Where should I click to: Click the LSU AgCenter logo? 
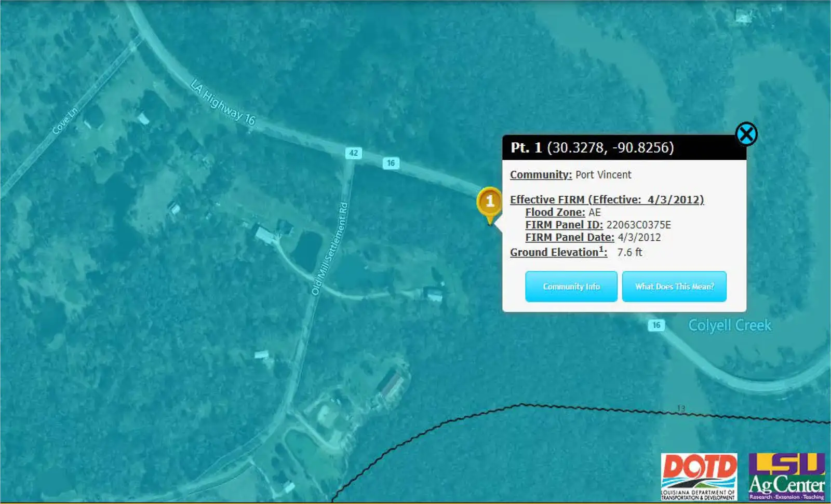[x=786, y=476]
